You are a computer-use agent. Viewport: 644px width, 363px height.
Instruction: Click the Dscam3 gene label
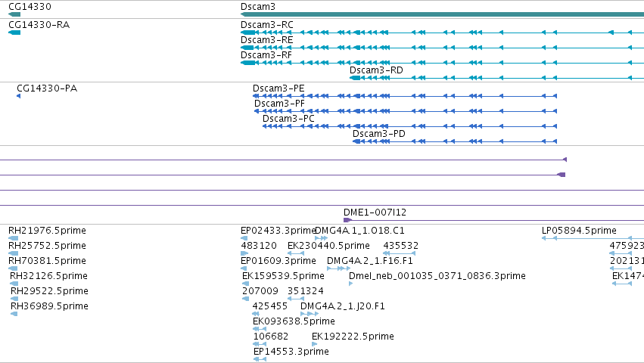(258, 7)
